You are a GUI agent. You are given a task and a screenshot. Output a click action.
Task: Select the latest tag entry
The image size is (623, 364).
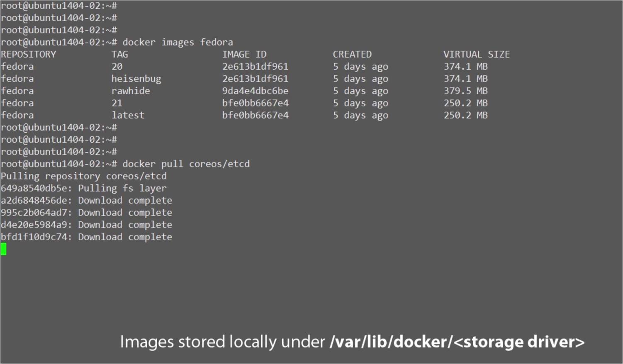(x=128, y=115)
